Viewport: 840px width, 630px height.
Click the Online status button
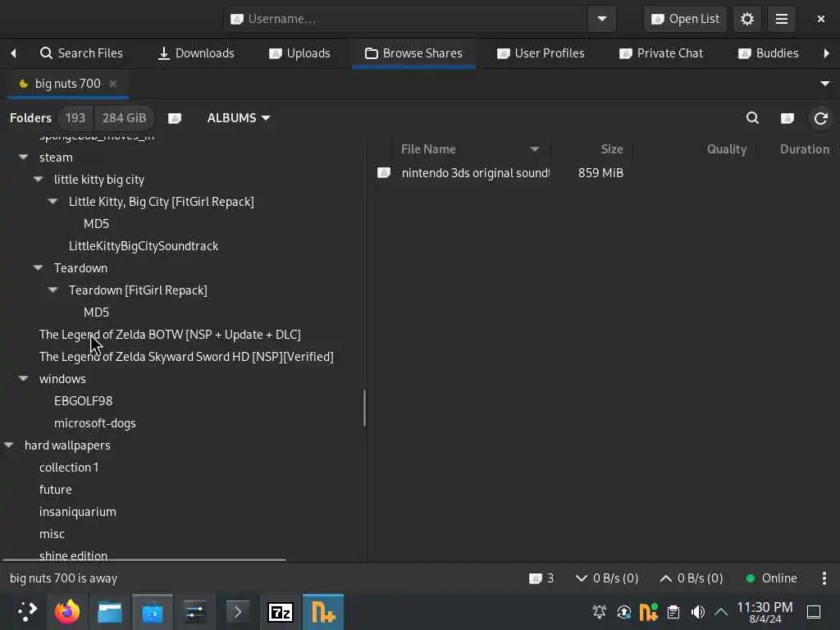[771, 578]
